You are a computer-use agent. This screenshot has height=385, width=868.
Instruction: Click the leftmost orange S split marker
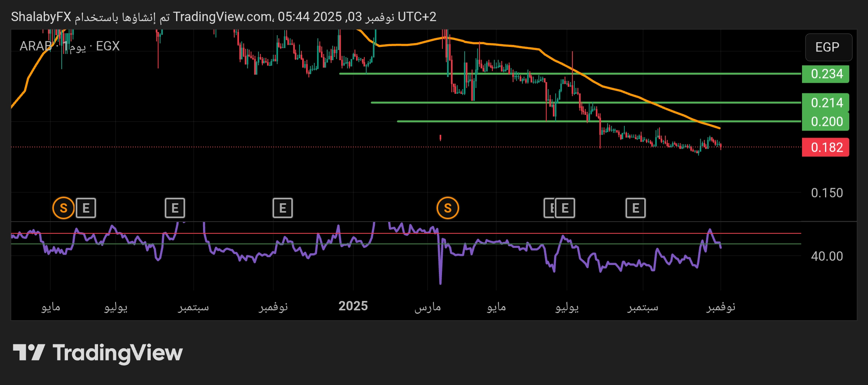pyautogui.click(x=63, y=208)
